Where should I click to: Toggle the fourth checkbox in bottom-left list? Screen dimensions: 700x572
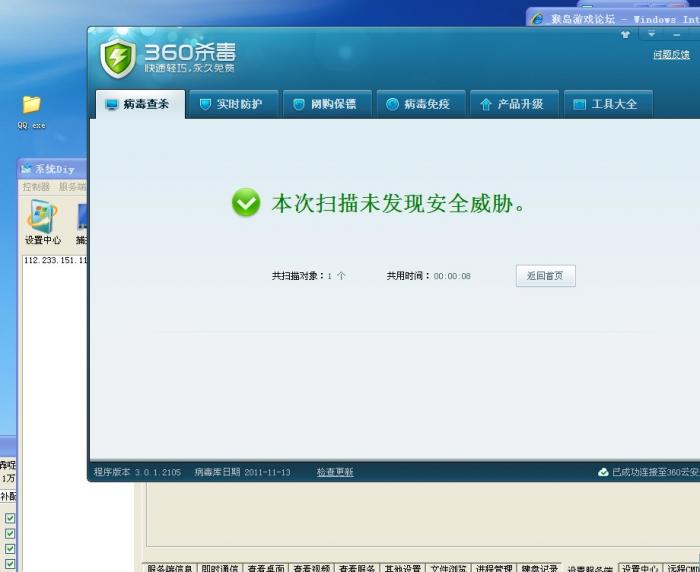click(x=10, y=564)
